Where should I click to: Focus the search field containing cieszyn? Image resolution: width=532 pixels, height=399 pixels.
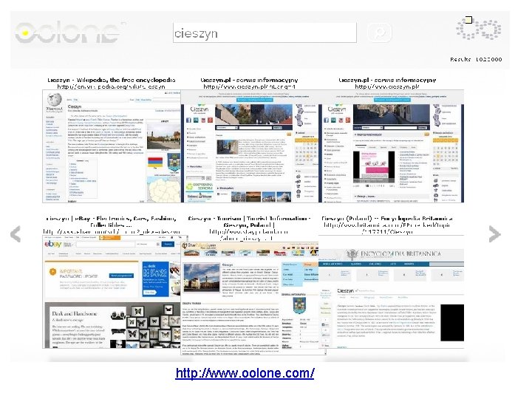265,33
